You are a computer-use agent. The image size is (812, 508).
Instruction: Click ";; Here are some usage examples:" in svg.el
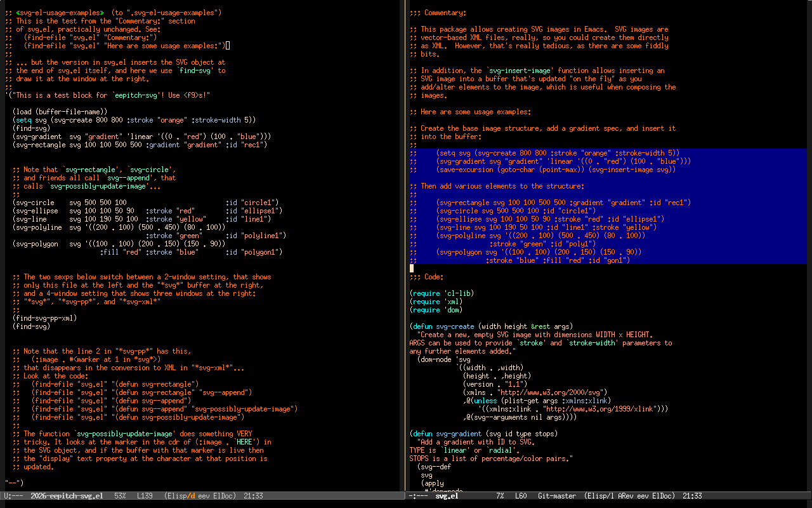tap(470, 112)
